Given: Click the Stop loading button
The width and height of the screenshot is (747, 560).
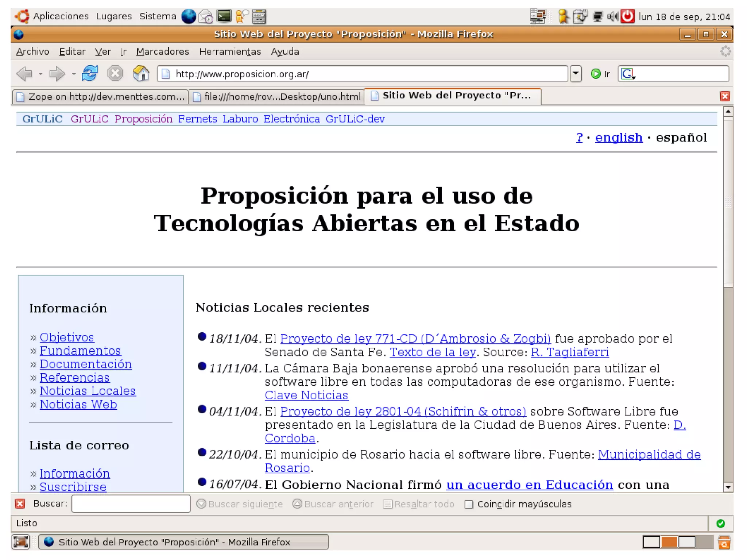Looking at the screenshot, I should coord(115,73).
